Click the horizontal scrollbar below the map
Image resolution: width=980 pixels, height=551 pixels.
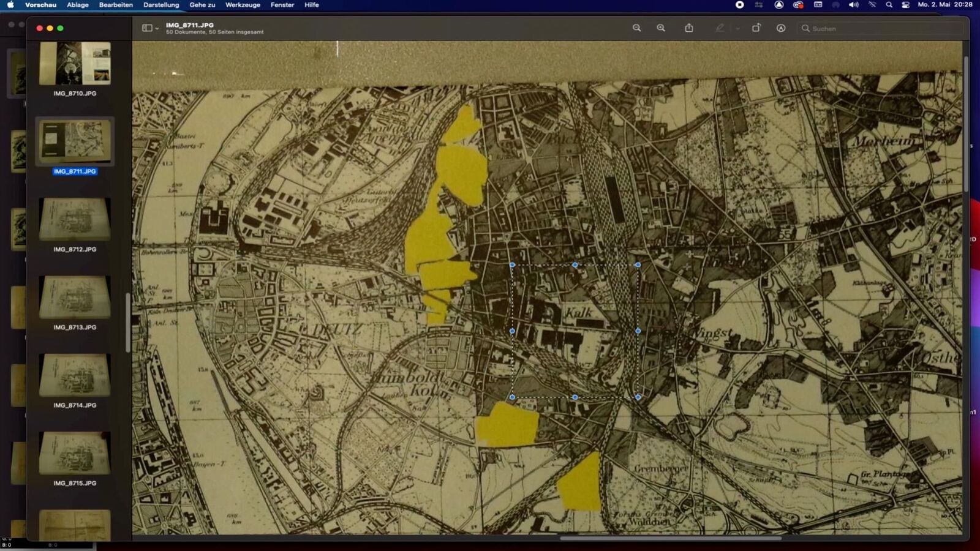(671, 538)
